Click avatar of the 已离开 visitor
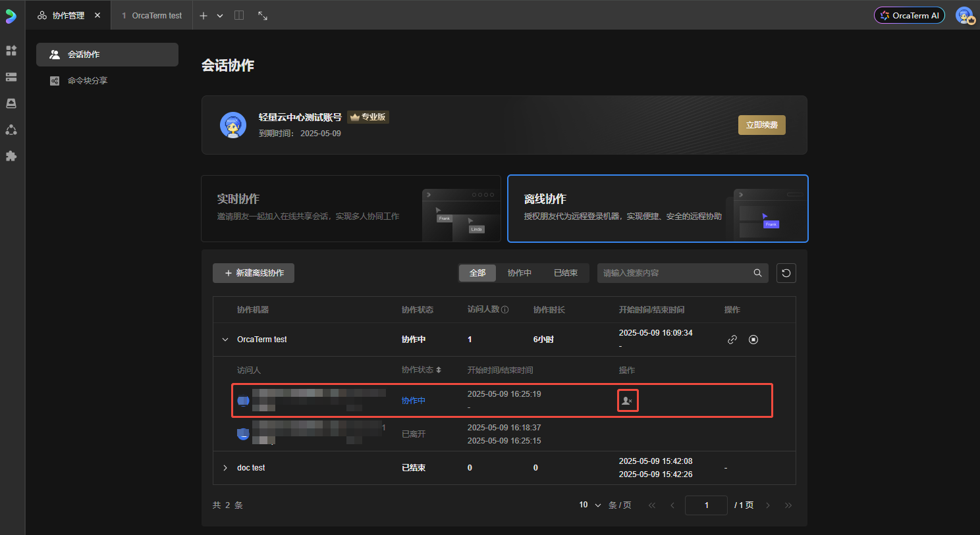This screenshot has width=980, height=535. (x=243, y=434)
